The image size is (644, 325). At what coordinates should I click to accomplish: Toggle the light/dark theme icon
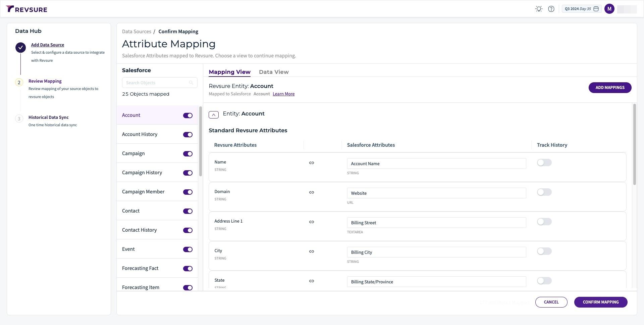pos(539,9)
